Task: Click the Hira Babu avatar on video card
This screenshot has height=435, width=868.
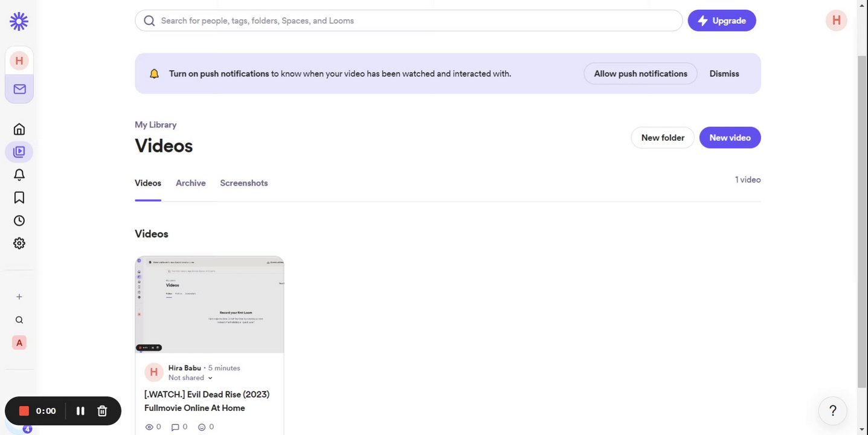Action: click(x=154, y=372)
